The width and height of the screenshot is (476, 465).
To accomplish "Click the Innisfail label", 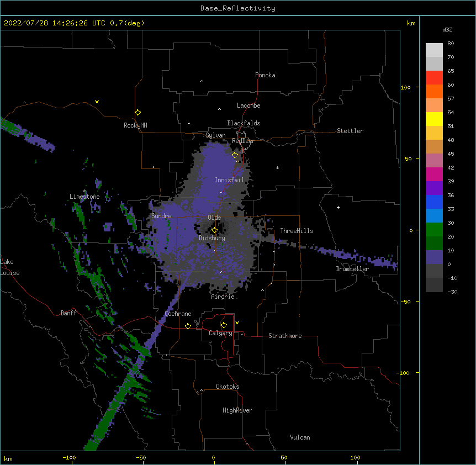I will pyautogui.click(x=229, y=180).
